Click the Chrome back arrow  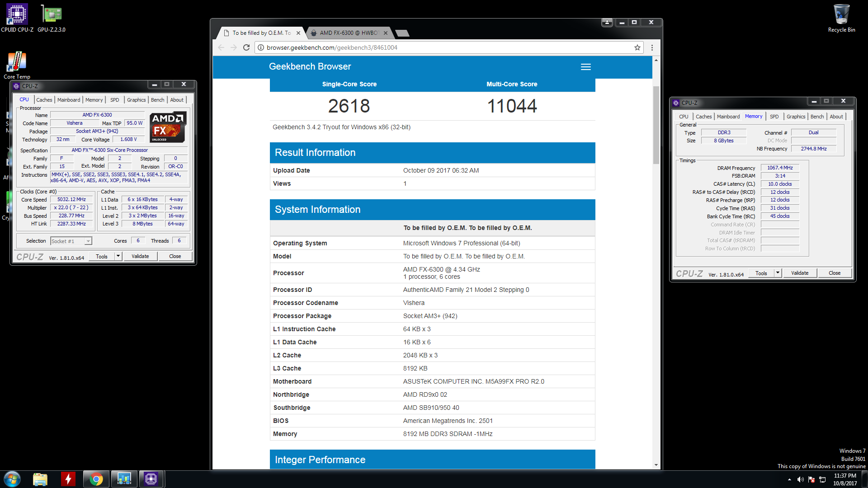click(221, 47)
